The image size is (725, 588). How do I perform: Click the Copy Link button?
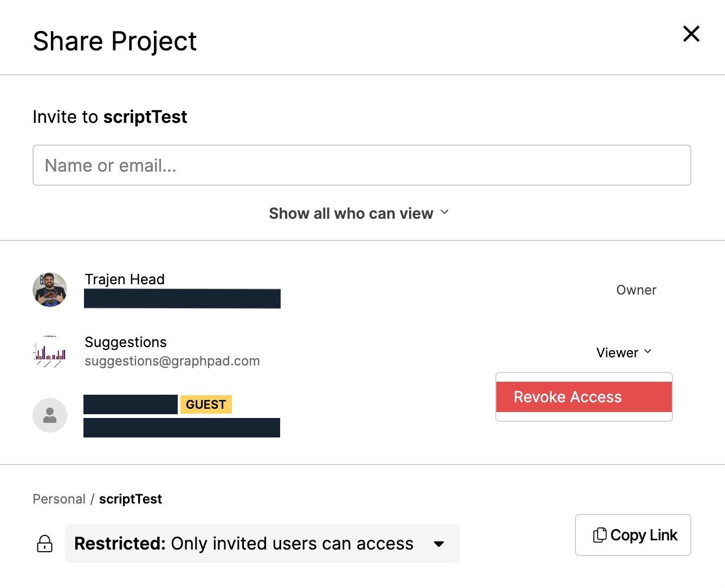[633, 535]
